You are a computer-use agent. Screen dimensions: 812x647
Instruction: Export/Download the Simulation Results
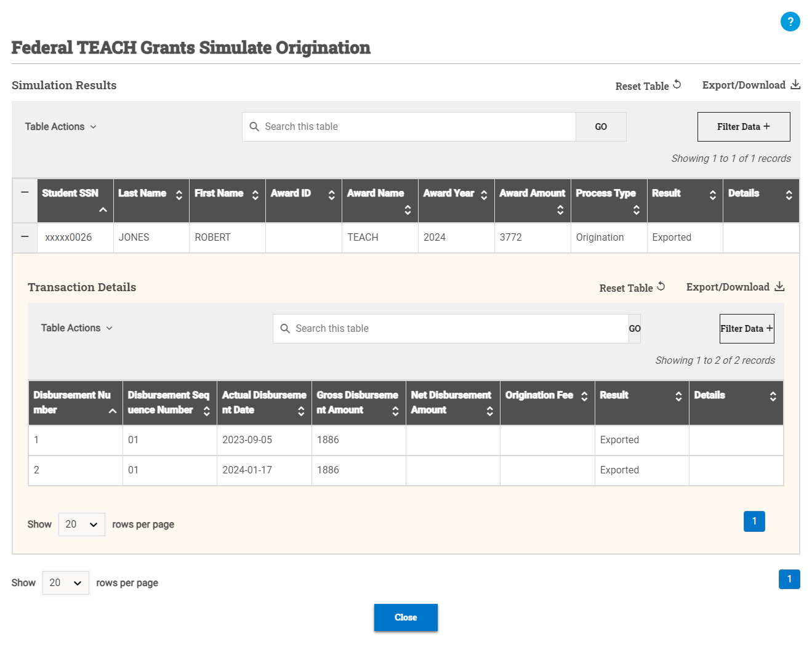pyautogui.click(x=751, y=85)
